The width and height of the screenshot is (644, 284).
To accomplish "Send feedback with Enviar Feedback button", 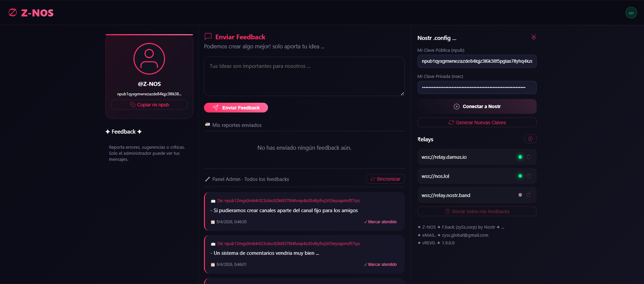I will click(236, 108).
